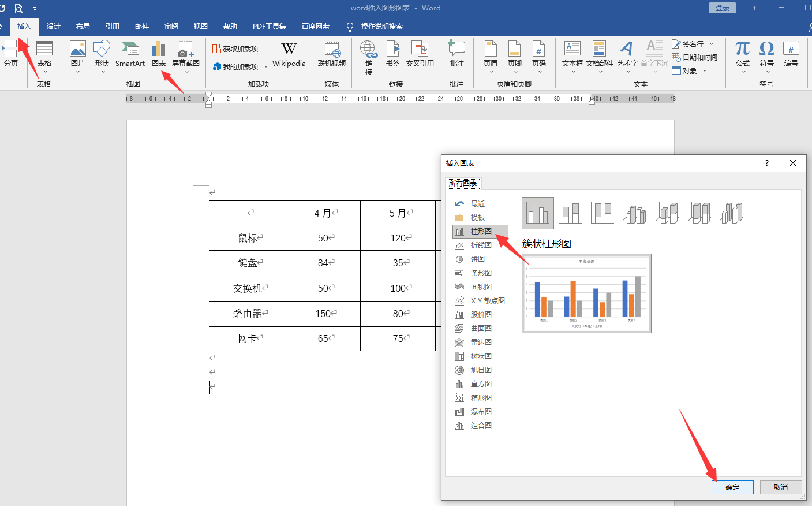812x506 pixels.
Task: Insert WordArt (艺术字)
Action: pos(627,56)
